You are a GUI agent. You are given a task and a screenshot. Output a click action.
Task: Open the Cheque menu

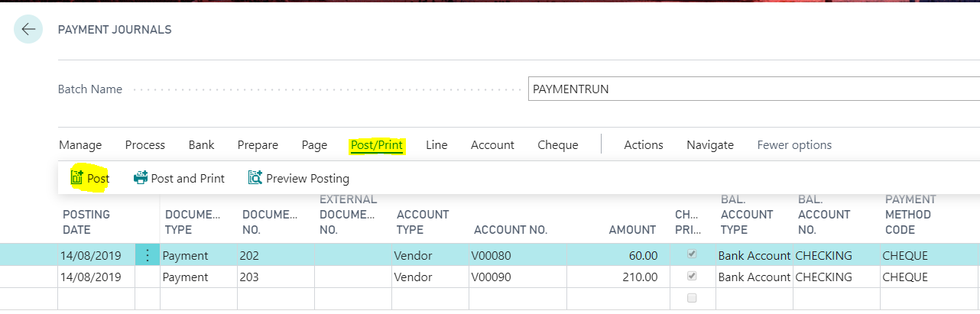tap(557, 145)
